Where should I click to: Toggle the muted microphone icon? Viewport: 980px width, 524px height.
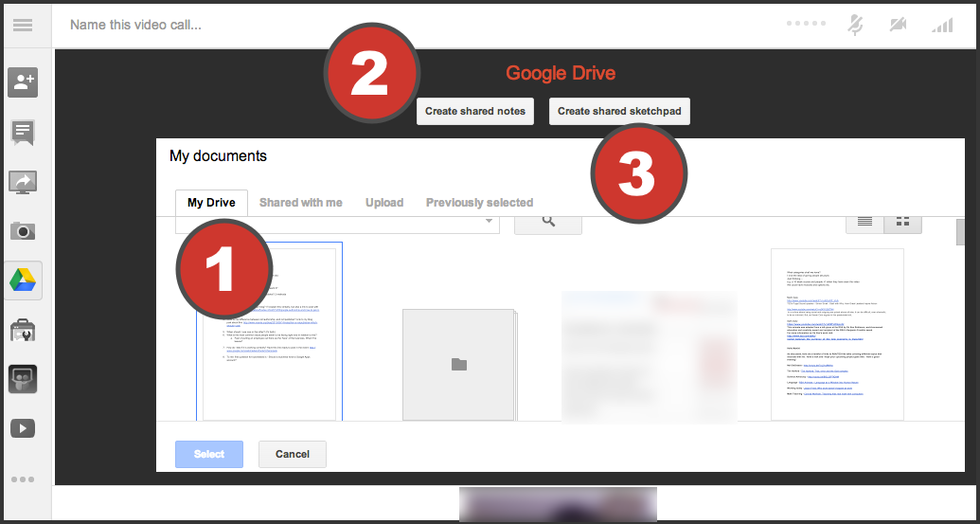pyautogui.click(x=856, y=25)
